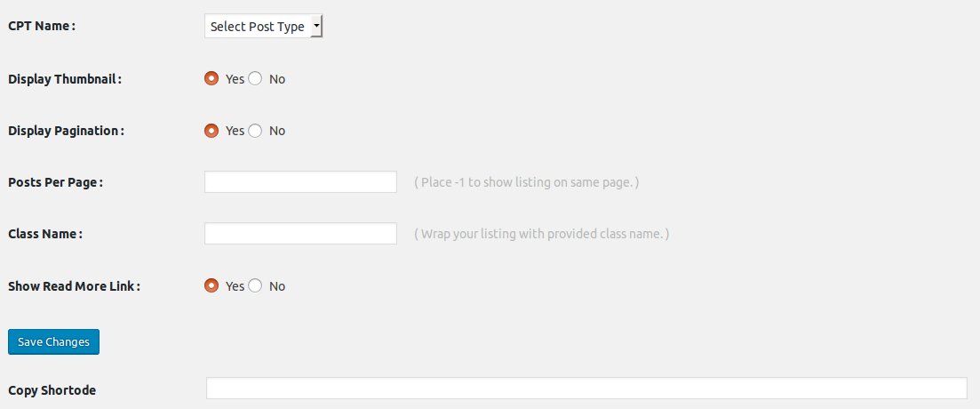Viewport: 980px width, 409px height.
Task: Click the Class Name label
Action: click(x=45, y=234)
